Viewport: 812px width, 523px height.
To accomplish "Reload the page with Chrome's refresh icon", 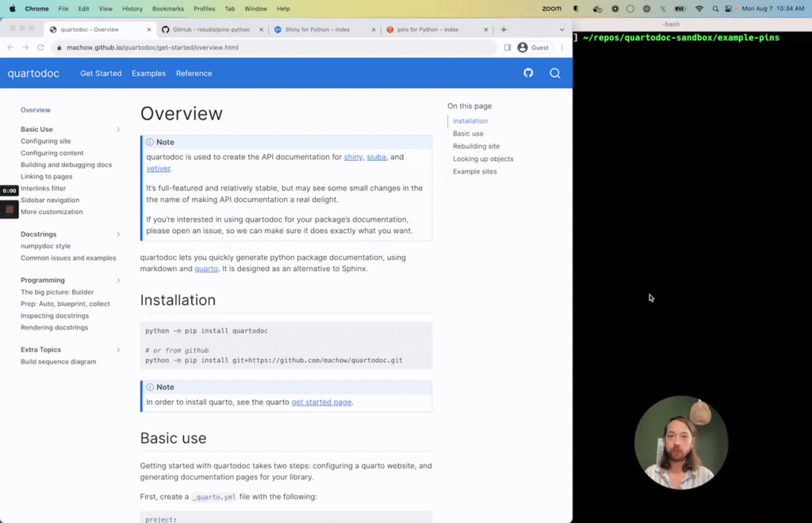I will (x=40, y=47).
